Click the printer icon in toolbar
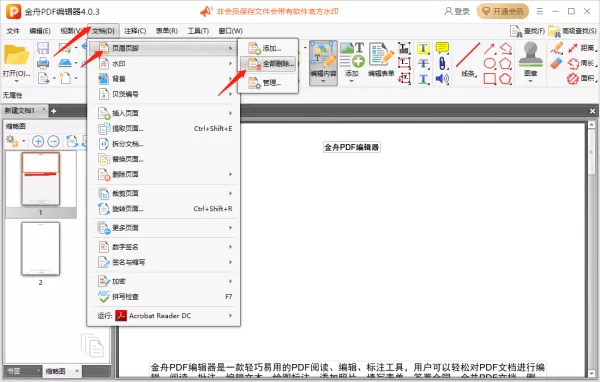This screenshot has width=600, height=382. [x=43, y=63]
